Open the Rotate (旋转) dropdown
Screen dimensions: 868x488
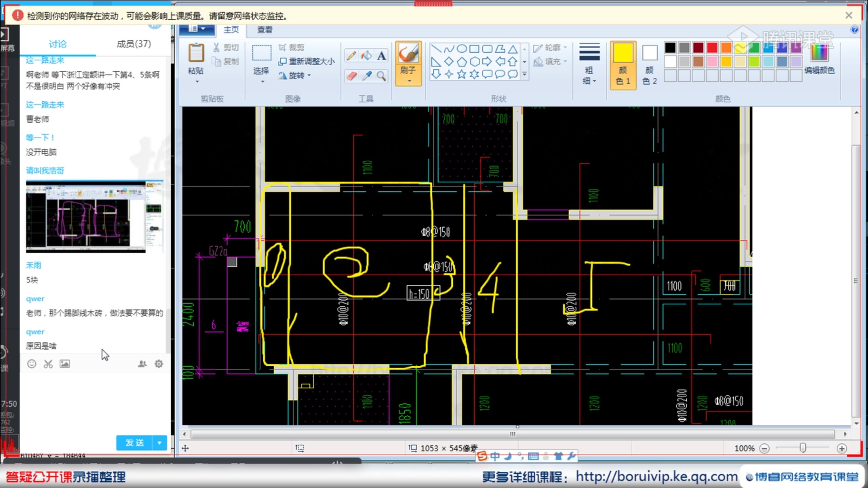point(294,76)
